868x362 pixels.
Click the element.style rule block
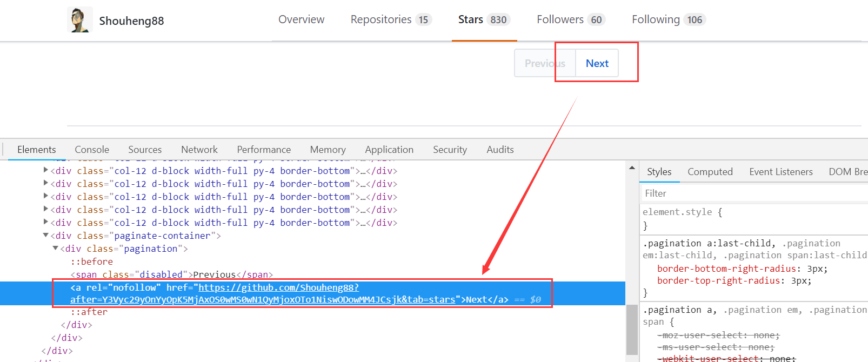pos(755,219)
